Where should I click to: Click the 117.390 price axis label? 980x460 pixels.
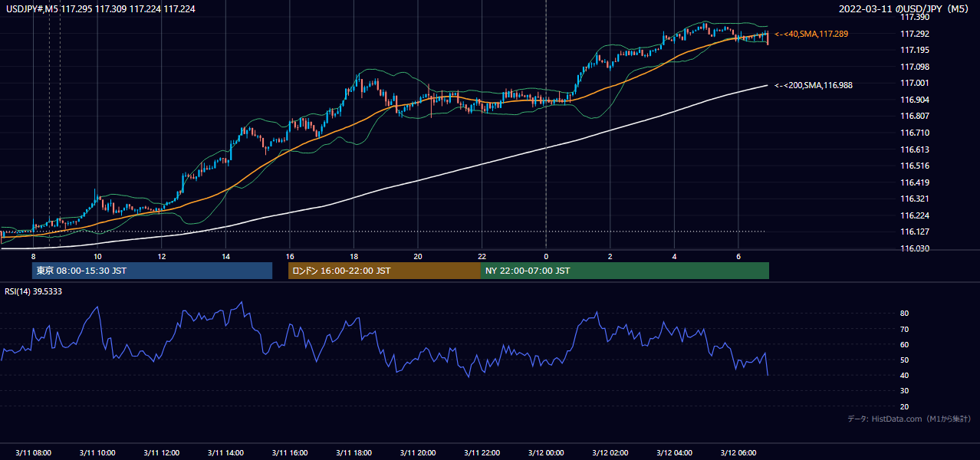(914, 17)
